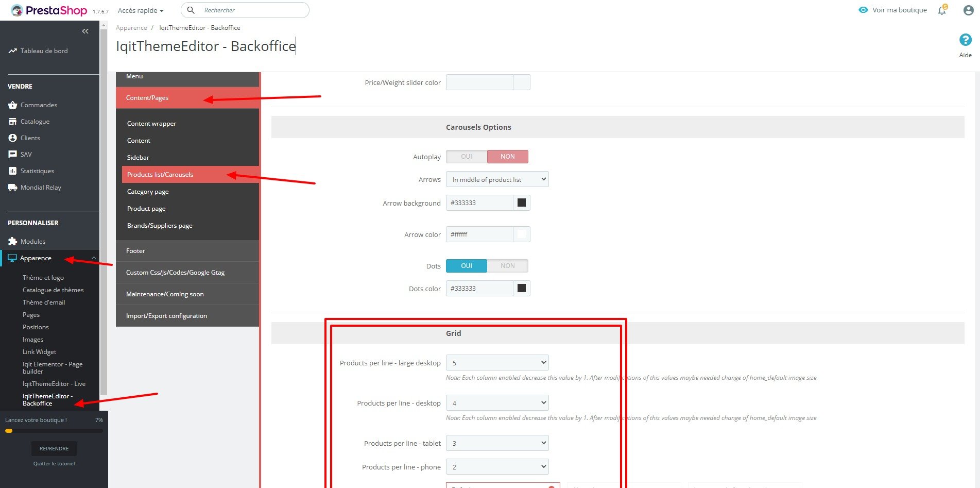Set Autoplay to OUI

pos(467,157)
